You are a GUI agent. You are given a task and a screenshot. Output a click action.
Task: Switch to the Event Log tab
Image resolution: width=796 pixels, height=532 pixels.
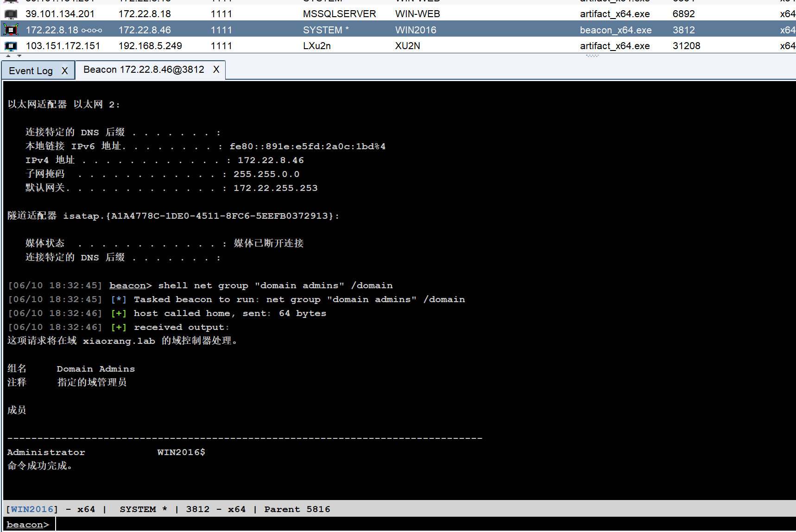coord(31,71)
